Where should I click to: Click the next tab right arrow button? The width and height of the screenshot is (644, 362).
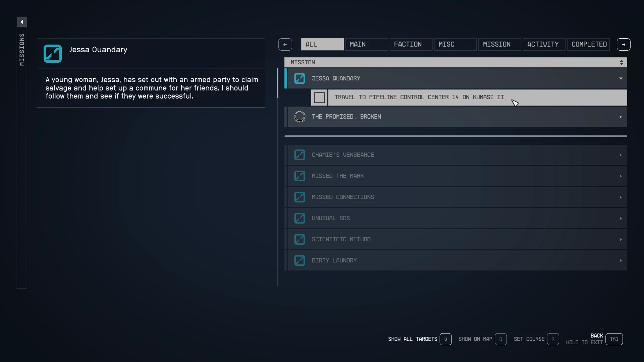pyautogui.click(x=624, y=45)
